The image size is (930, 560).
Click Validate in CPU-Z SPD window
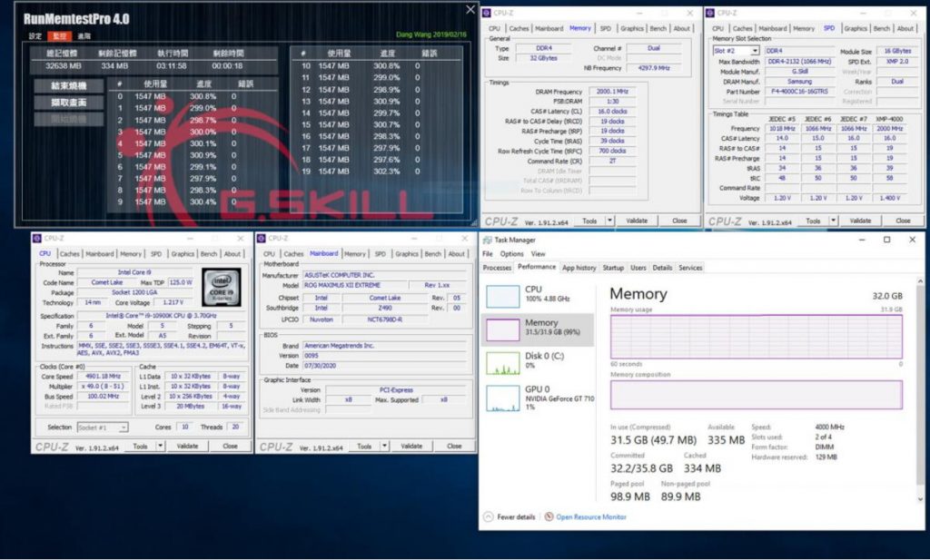click(x=861, y=221)
